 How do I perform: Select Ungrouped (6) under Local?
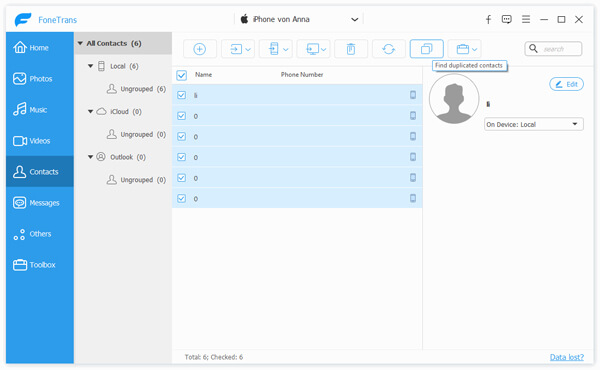pyautogui.click(x=136, y=89)
